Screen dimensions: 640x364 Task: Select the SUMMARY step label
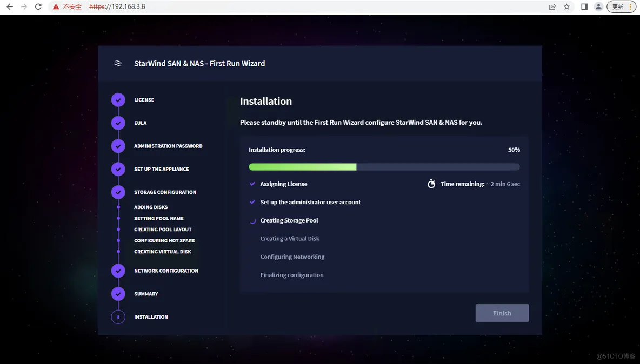coord(146,293)
